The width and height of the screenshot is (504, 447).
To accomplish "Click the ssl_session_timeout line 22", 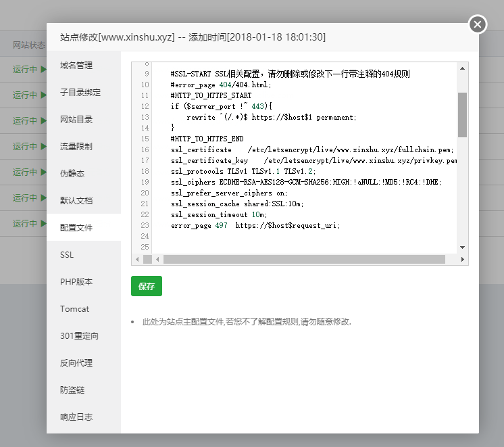I will 219,214.
